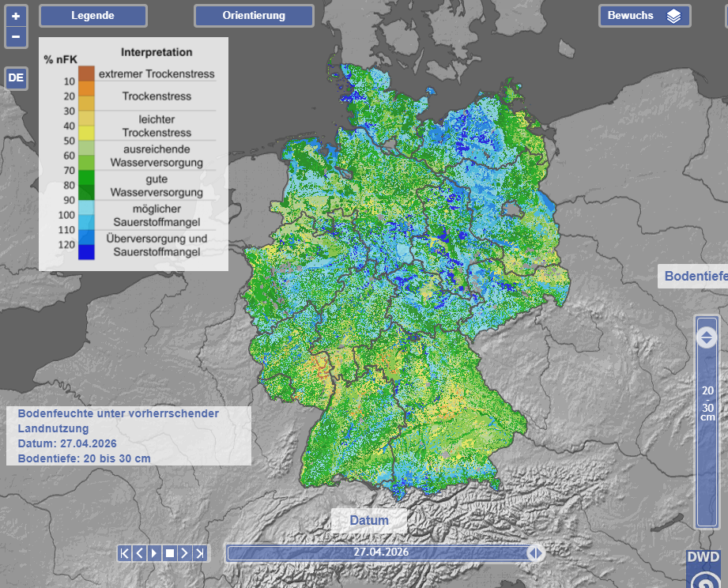
Task: Jump to the last date in timeline
Action: click(200, 553)
